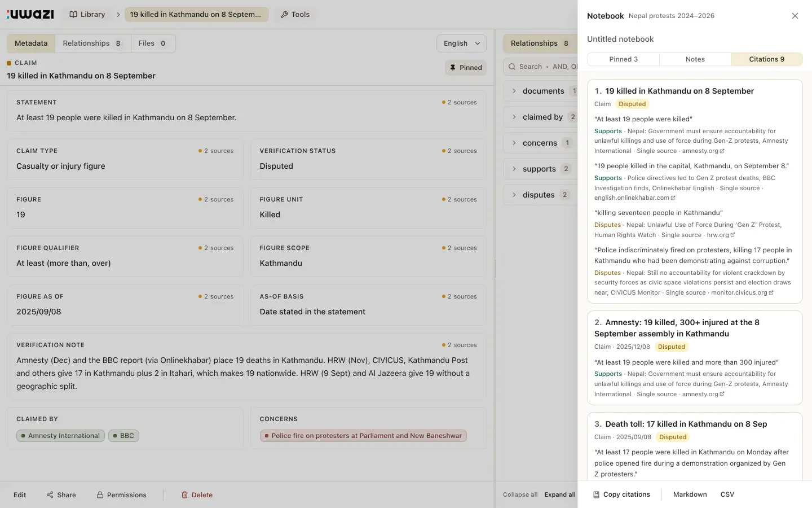Click the uwazi logo
The image size is (812, 508).
pyautogui.click(x=30, y=14)
